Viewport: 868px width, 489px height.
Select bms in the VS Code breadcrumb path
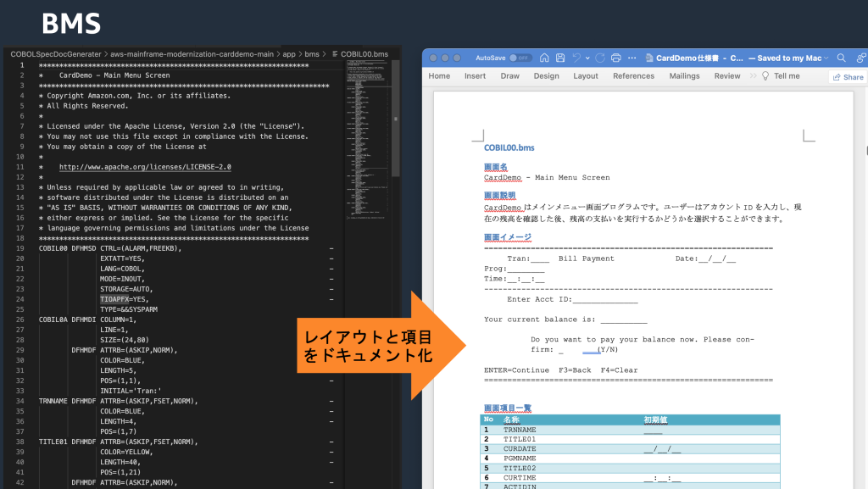click(x=312, y=53)
